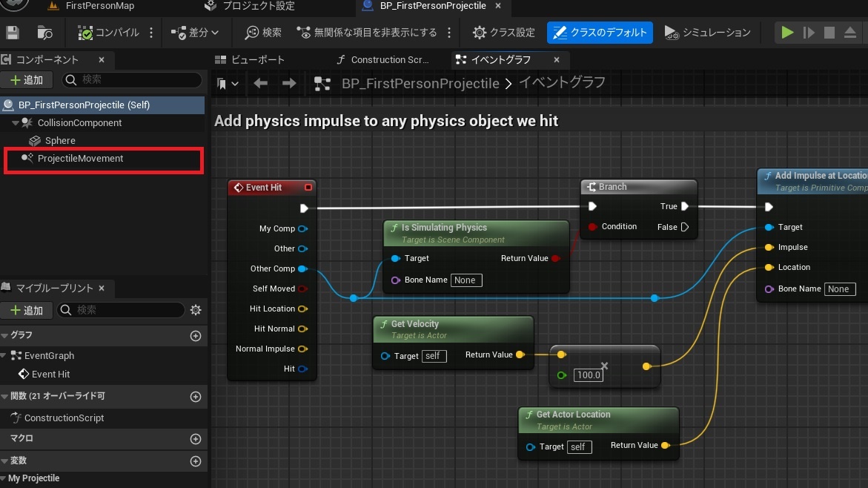Screen dimensions: 868x488
Task: Click the 追加 button in the components panel
Action: 27,80
